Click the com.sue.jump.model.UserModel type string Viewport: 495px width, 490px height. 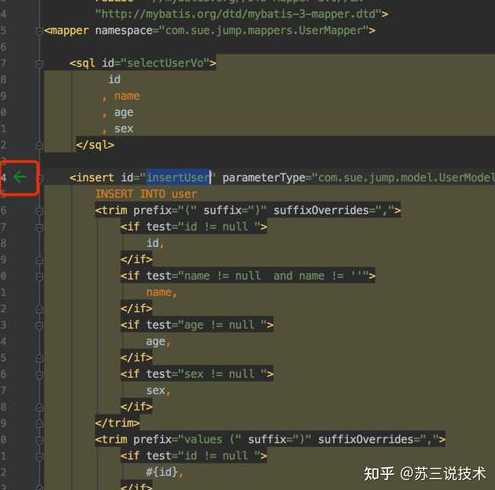(x=406, y=178)
